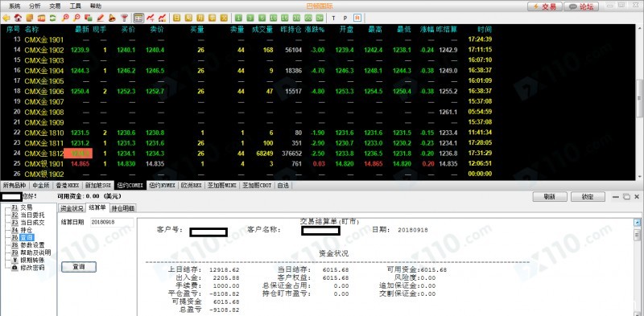Switch to '自选' watchlist tab
This screenshot has width=644, height=316.
(x=283, y=185)
